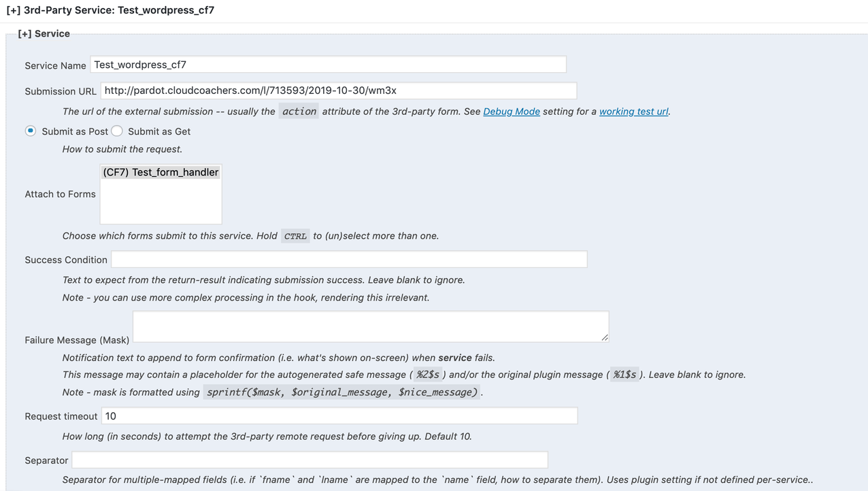Edit the Service Name input field
868x491 pixels.
(328, 65)
